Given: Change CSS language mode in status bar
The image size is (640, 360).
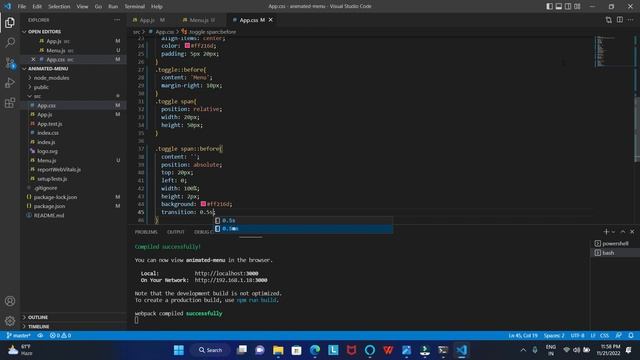Looking at the screenshot, I should coord(604,336).
